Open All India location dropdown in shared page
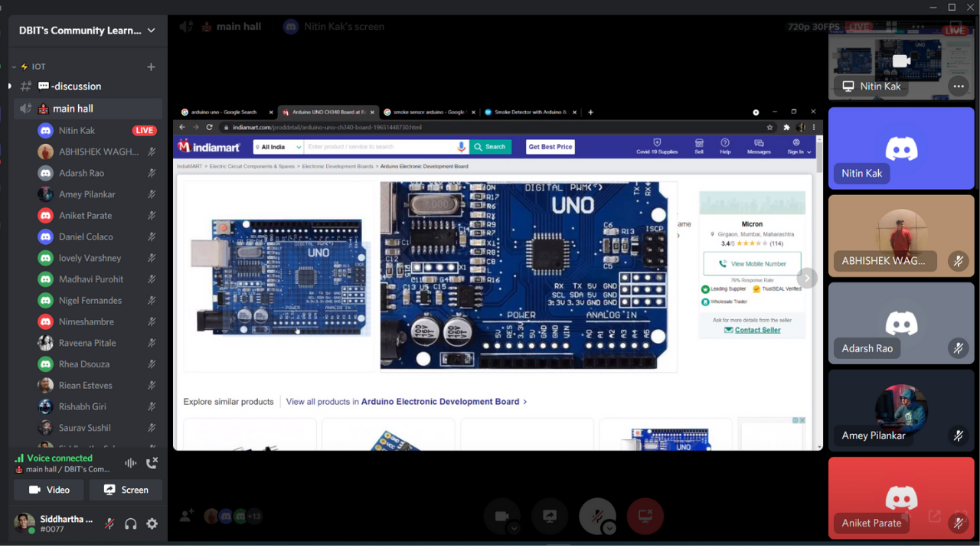The height and width of the screenshot is (551, 980). click(x=279, y=147)
